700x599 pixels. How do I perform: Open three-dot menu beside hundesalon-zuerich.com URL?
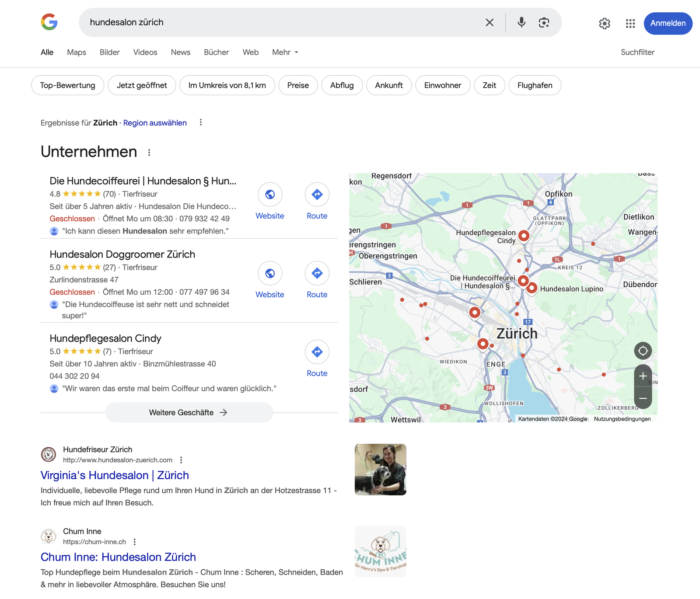coord(181,460)
